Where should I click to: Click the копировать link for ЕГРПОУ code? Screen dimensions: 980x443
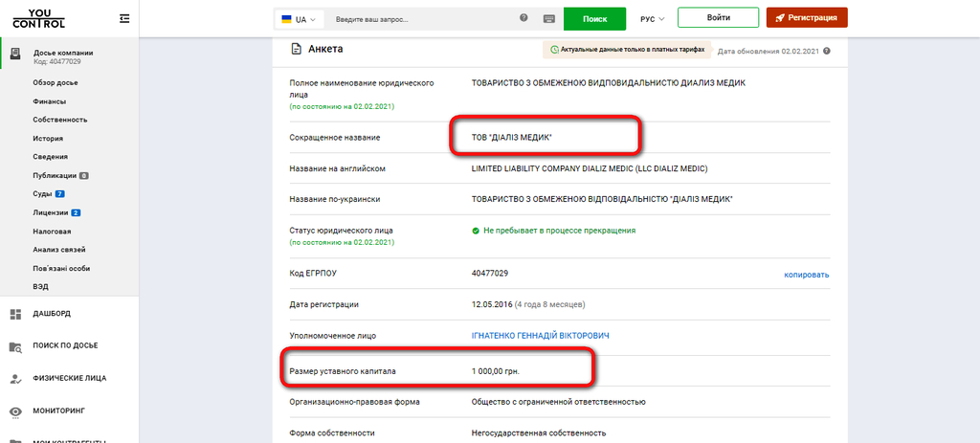point(807,275)
